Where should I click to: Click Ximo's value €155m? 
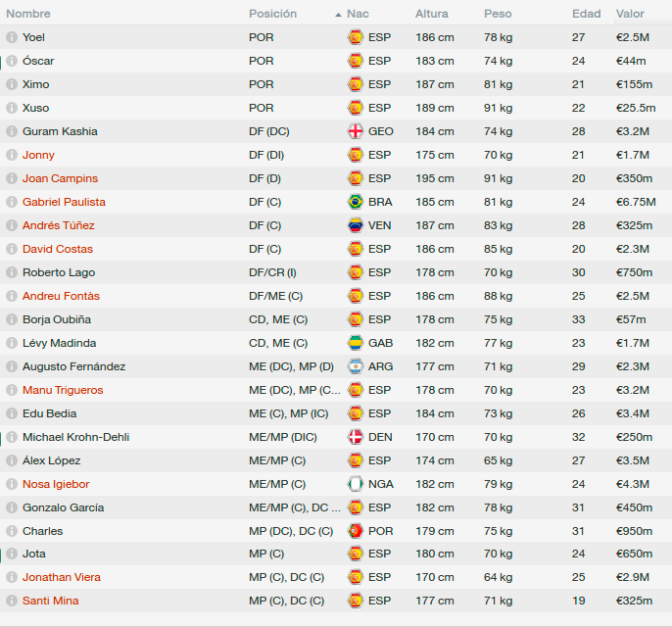pos(634,84)
